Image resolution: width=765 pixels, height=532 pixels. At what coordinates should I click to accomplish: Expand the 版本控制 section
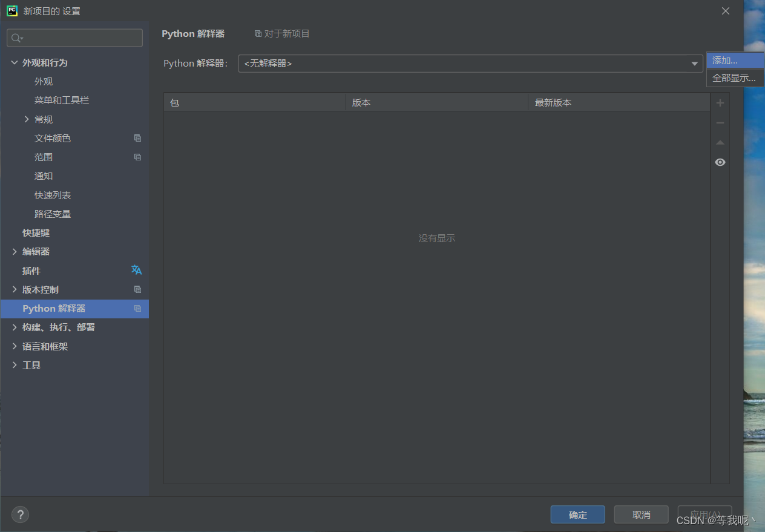tap(15, 289)
